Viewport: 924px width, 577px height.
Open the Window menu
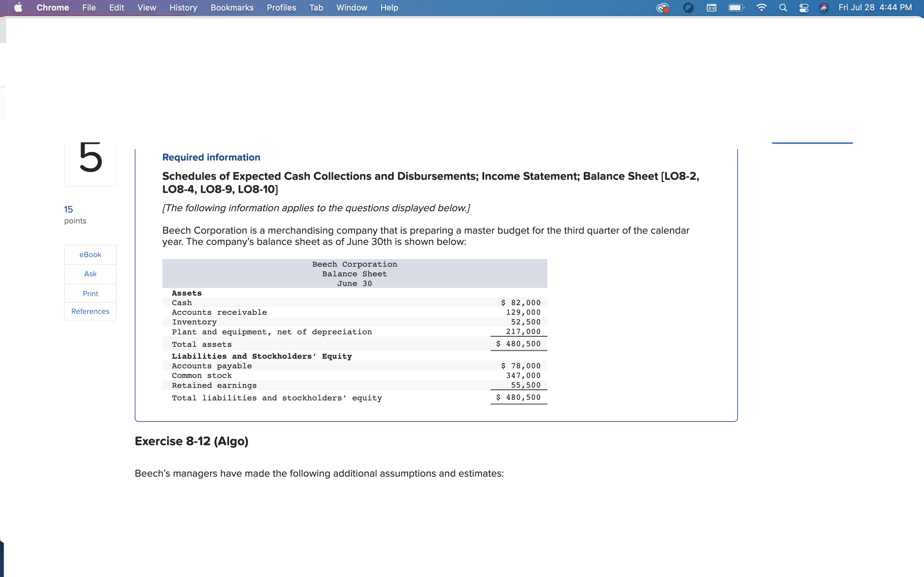pyautogui.click(x=351, y=8)
